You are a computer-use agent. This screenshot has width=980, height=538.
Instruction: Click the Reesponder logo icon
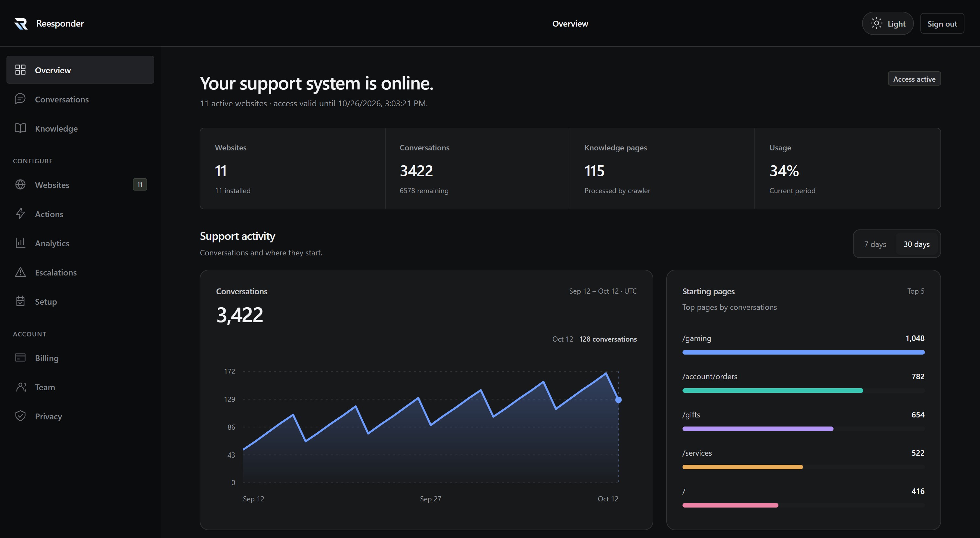click(21, 24)
